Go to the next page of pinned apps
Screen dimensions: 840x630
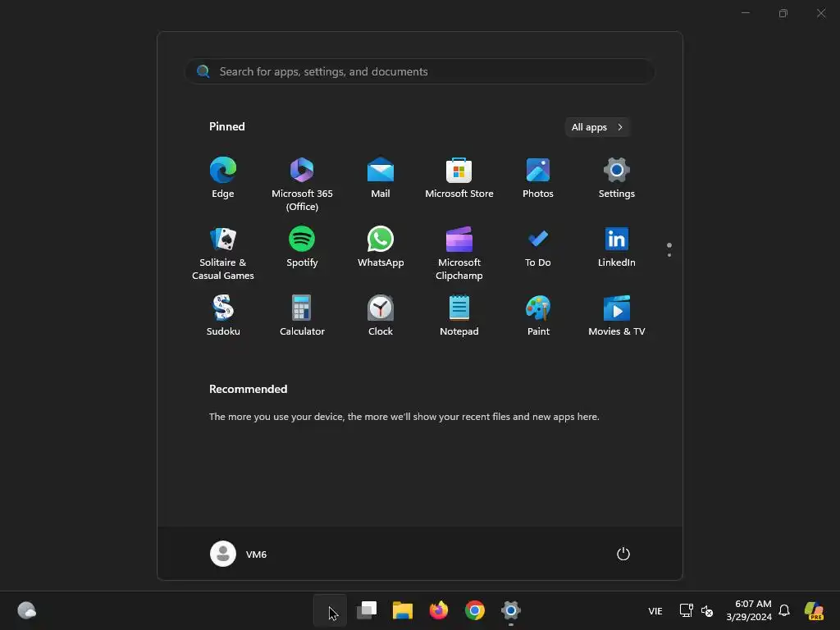[669, 255]
